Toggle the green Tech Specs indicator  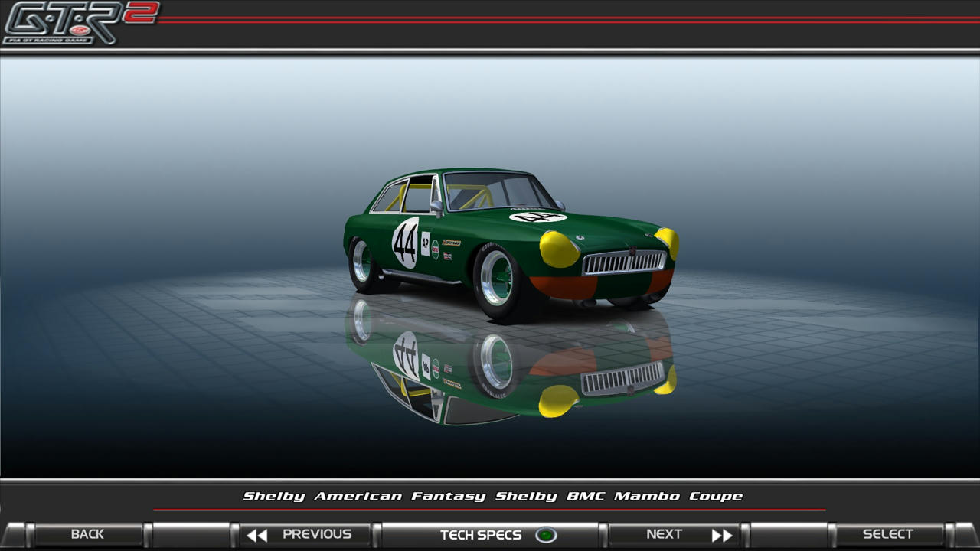(546, 535)
